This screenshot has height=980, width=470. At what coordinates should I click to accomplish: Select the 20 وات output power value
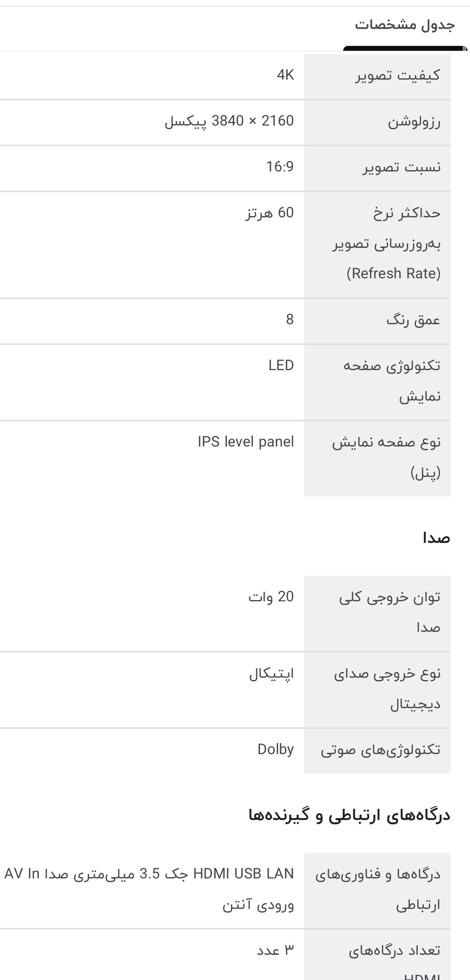(271, 597)
